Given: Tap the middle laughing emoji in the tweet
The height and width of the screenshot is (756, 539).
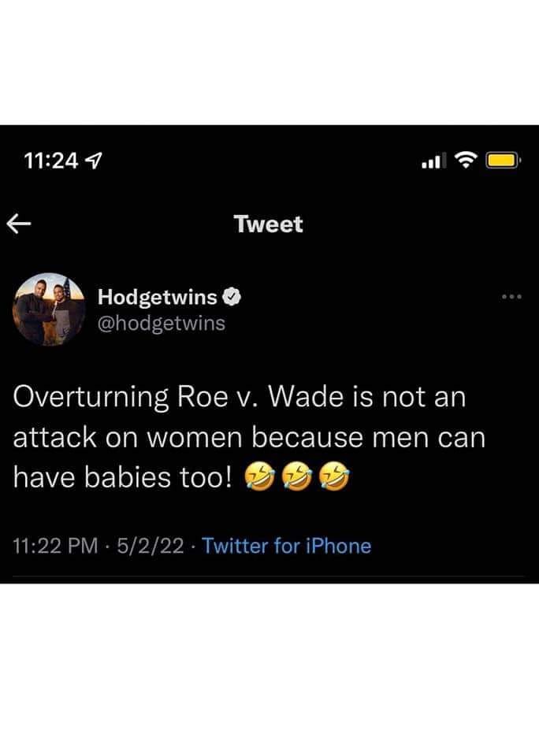Looking at the screenshot, I should tap(297, 476).
